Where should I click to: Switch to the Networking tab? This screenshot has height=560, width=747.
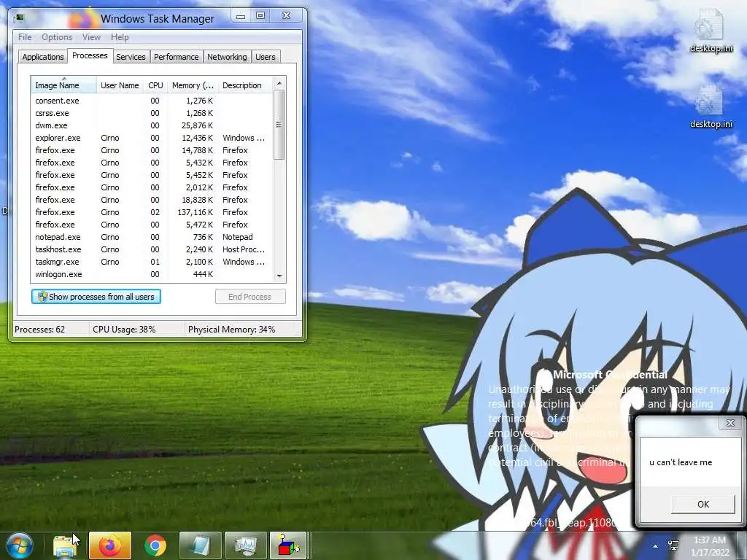click(x=227, y=57)
